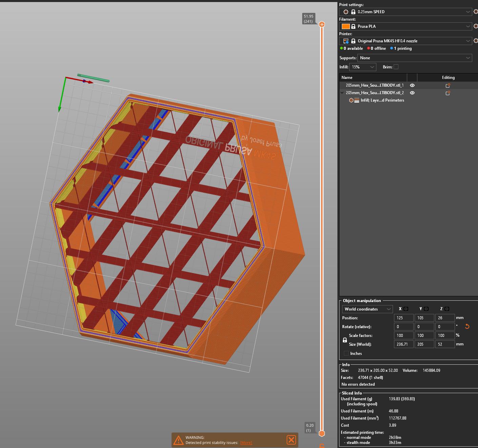The width and height of the screenshot is (478, 448).
Task: Click the Scale factors X field
Action: point(403,336)
